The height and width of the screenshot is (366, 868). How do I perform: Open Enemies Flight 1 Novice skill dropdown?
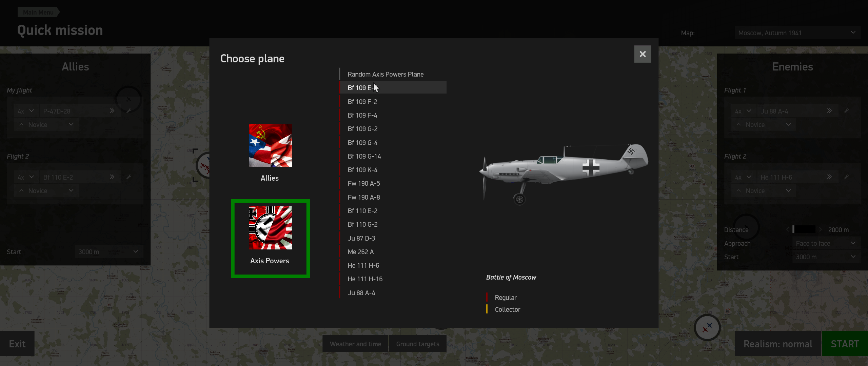click(x=764, y=124)
